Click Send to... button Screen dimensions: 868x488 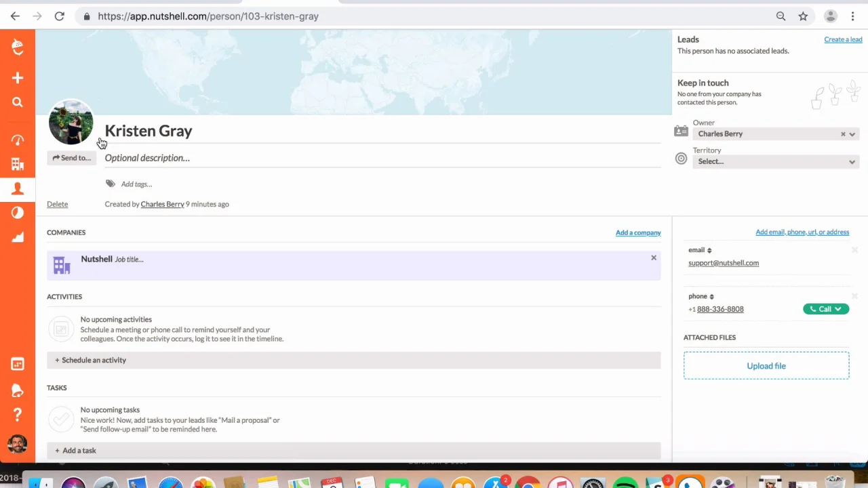click(x=71, y=158)
